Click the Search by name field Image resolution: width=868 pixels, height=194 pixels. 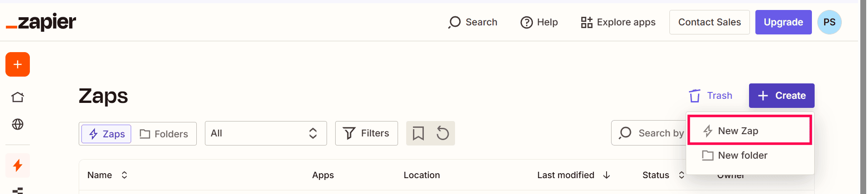pyautogui.click(x=649, y=133)
